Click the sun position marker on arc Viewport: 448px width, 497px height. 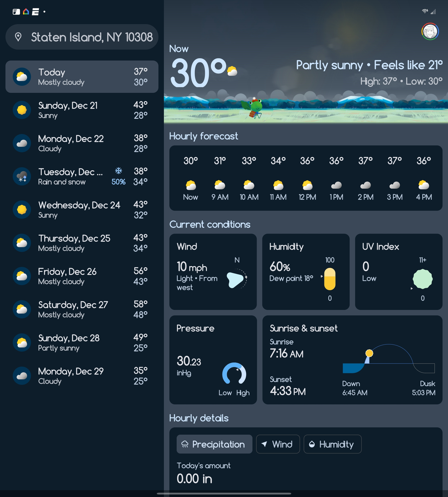(x=369, y=353)
